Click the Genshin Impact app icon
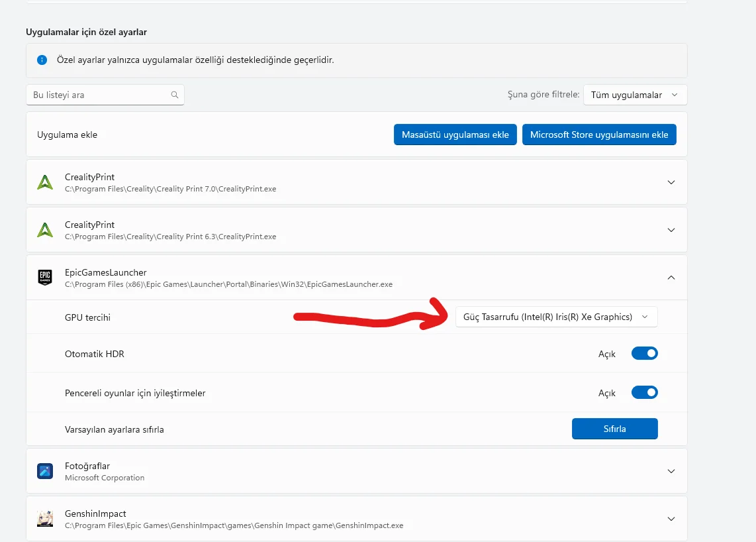The height and width of the screenshot is (542, 756). tap(45, 519)
